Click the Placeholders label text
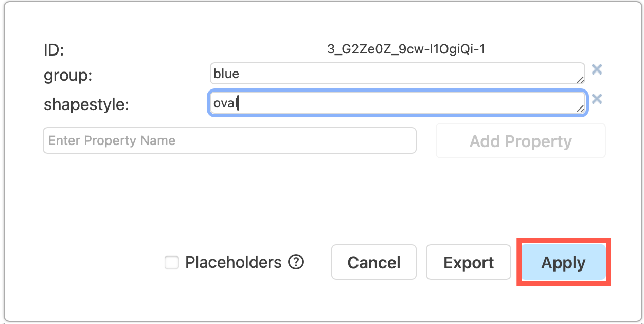644x324 pixels. 234,262
